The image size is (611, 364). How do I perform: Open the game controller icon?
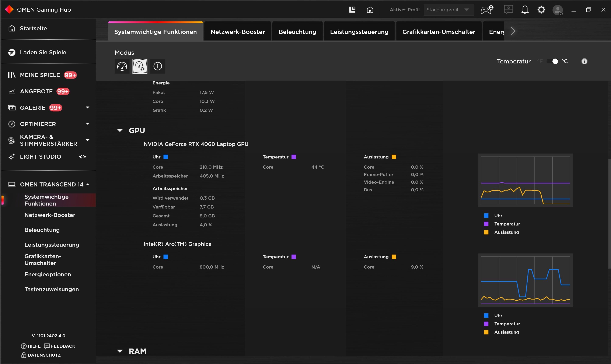487,10
